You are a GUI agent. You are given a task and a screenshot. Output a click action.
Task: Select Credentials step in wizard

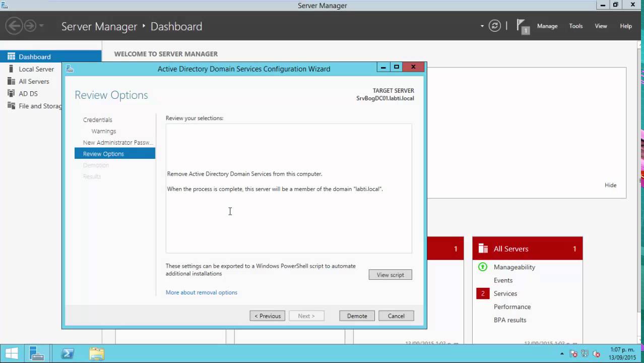coord(97,120)
